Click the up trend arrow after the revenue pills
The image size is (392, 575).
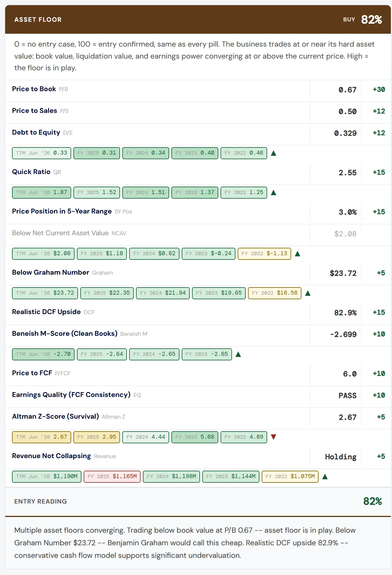point(325,477)
